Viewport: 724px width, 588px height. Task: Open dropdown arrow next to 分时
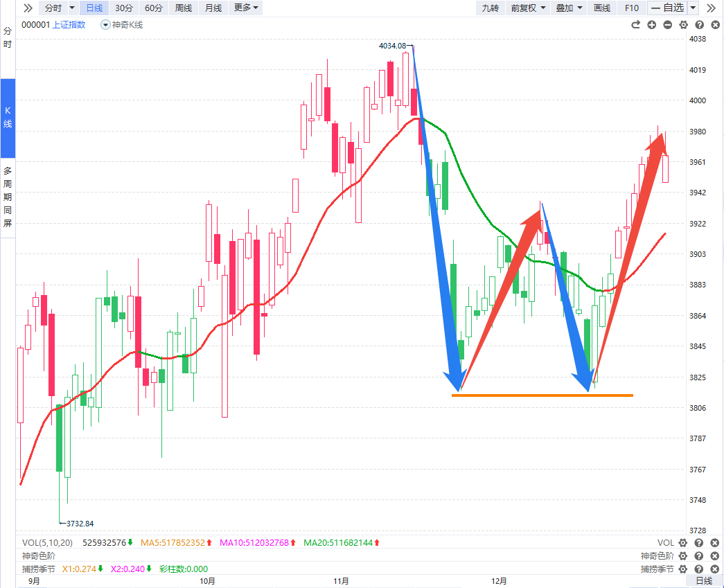coord(72,8)
